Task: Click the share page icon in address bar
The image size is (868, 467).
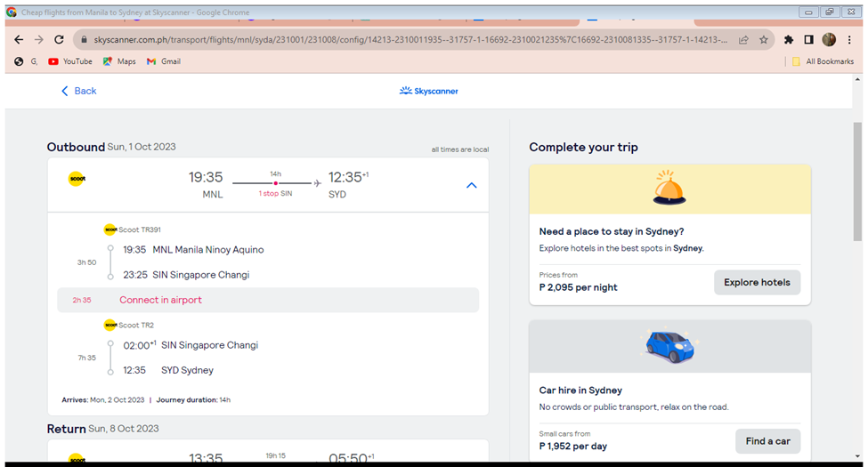Action: (743, 40)
